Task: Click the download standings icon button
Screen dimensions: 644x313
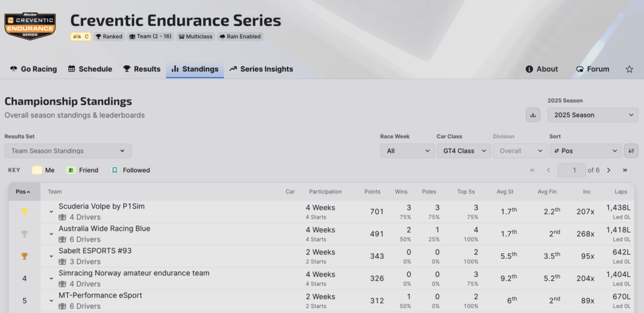Action: click(533, 115)
